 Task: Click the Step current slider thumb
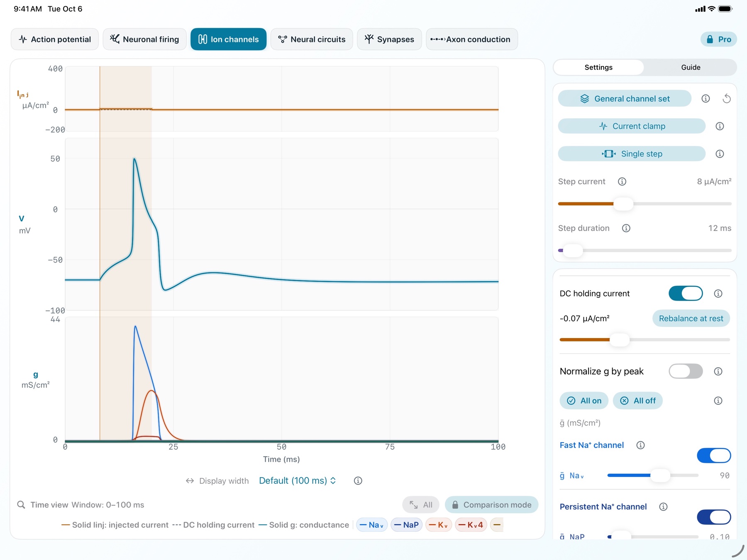click(623, 204)
